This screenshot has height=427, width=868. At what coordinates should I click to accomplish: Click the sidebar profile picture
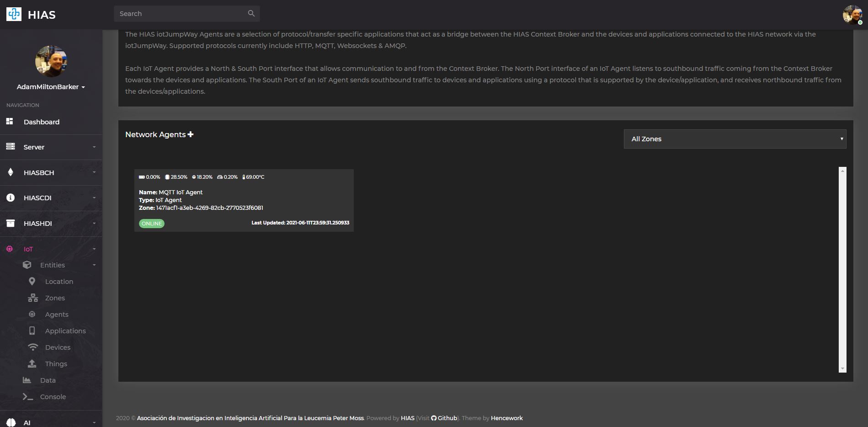point(51,61)
